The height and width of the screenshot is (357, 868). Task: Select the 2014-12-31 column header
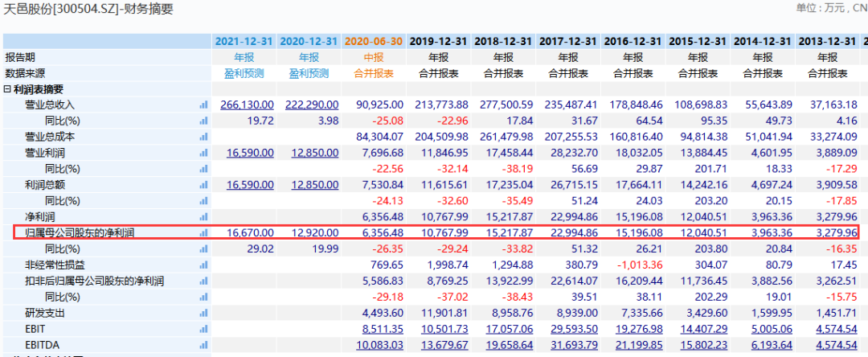coord(762,42)
